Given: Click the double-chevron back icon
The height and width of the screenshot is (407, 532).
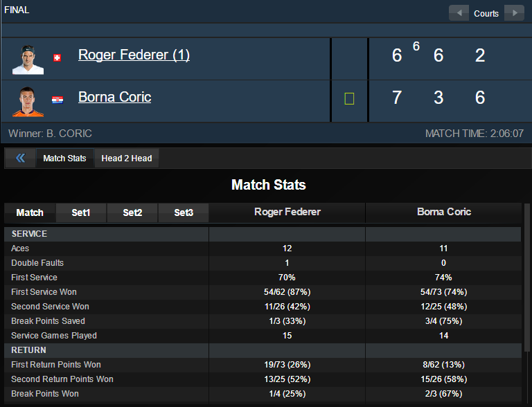Looking at the screenshot, I should pos(20,159).
